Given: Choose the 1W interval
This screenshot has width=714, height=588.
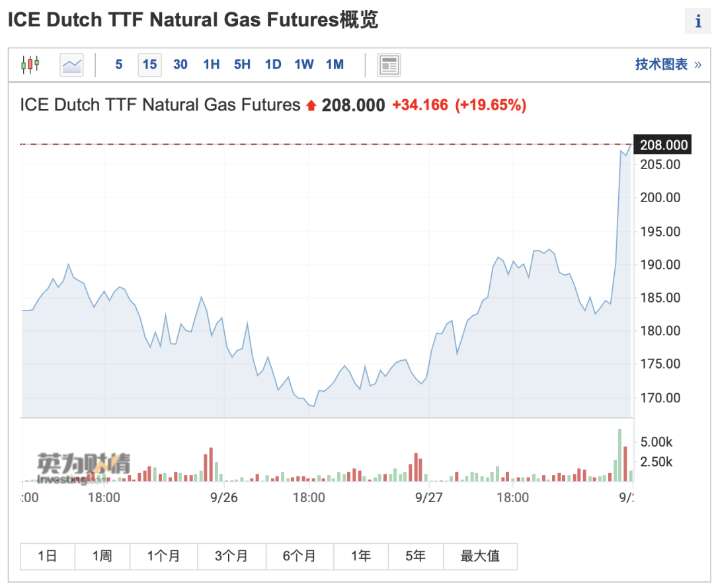Looking at the screenshot, I should pos(304,64).
